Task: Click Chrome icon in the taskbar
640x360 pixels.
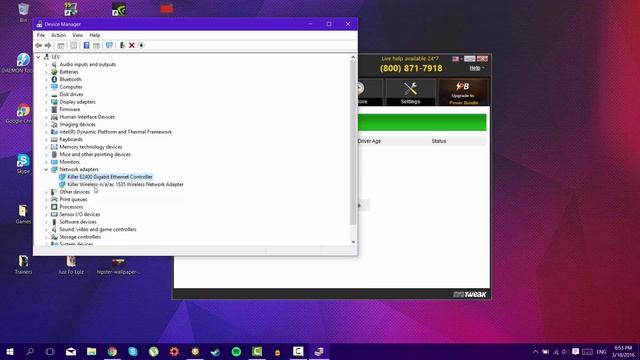Action: (112, 351)
